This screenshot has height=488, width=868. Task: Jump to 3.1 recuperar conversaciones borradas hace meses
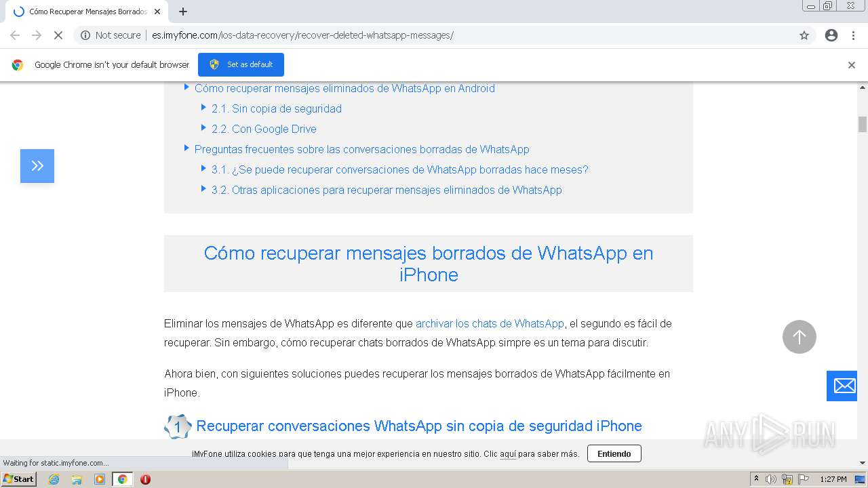(x=399, y=169)
